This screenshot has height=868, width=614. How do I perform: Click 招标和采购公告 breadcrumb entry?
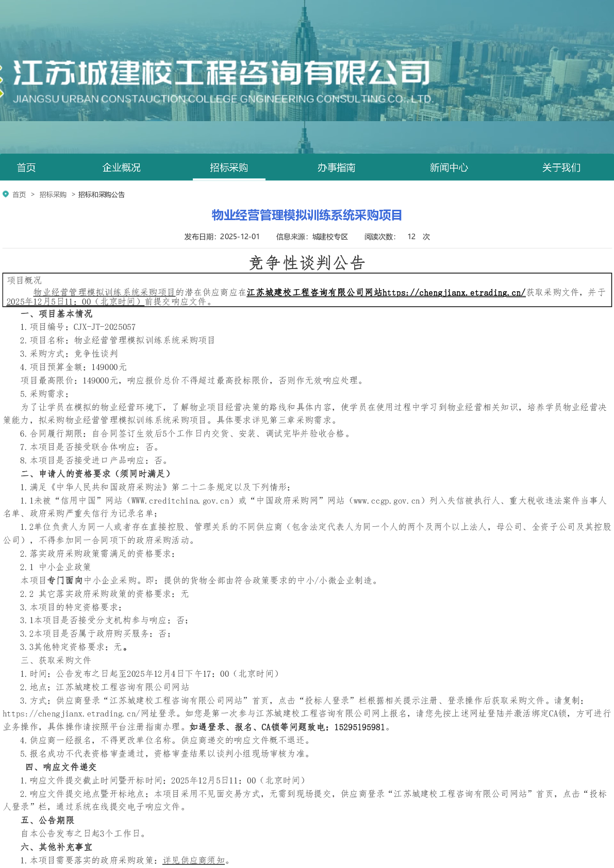point(102,195)
